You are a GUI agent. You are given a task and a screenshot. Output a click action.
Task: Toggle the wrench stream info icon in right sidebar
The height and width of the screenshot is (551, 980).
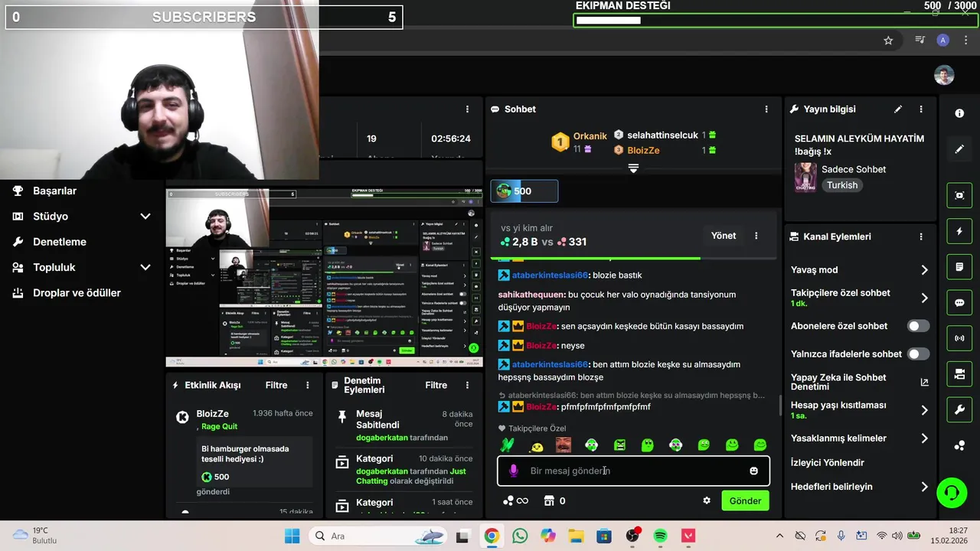point(959,410)
